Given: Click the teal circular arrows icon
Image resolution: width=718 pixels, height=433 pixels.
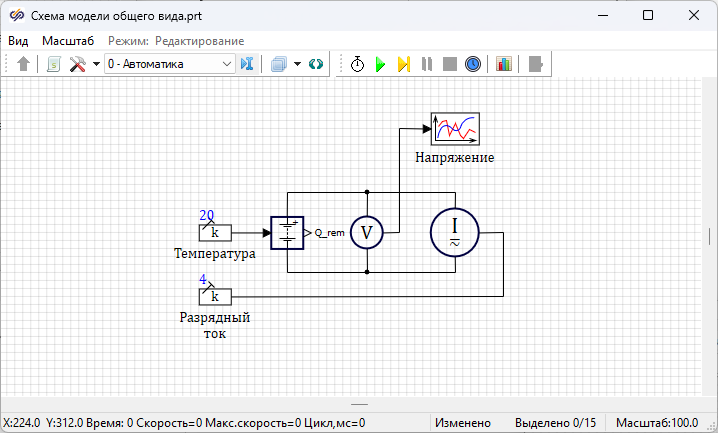Looking at the screenshot, I should click(316, 64).
